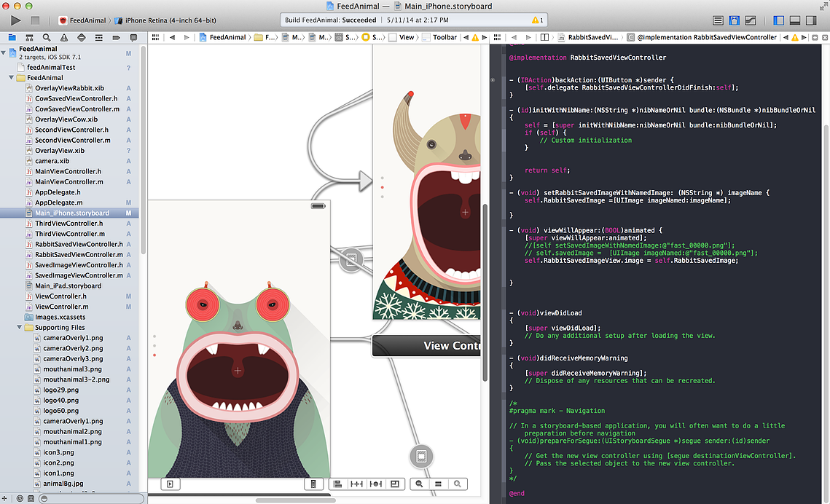Click the build warning count indicator
Image resolution: width=830 pixels, height=504 pixels.
click(x=537, y=20)
